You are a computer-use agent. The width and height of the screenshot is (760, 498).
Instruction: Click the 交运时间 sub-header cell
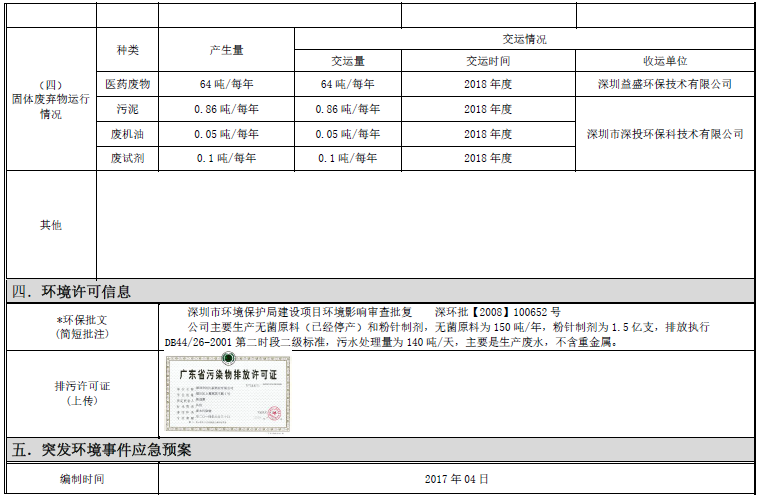point(488,61)
